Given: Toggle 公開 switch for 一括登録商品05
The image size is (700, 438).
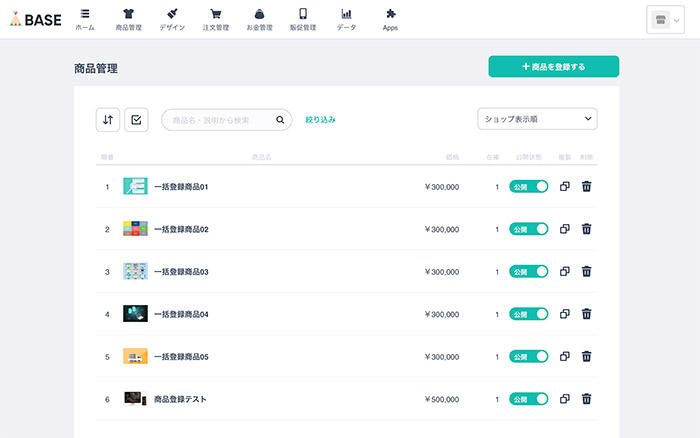Looking at the screenshot, I should (529, 356).
